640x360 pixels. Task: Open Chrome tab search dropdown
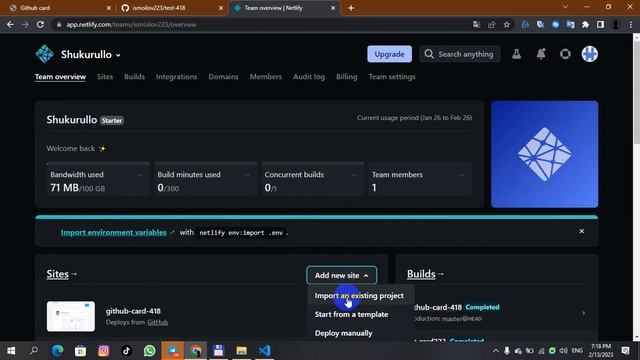tap(565, 7)
